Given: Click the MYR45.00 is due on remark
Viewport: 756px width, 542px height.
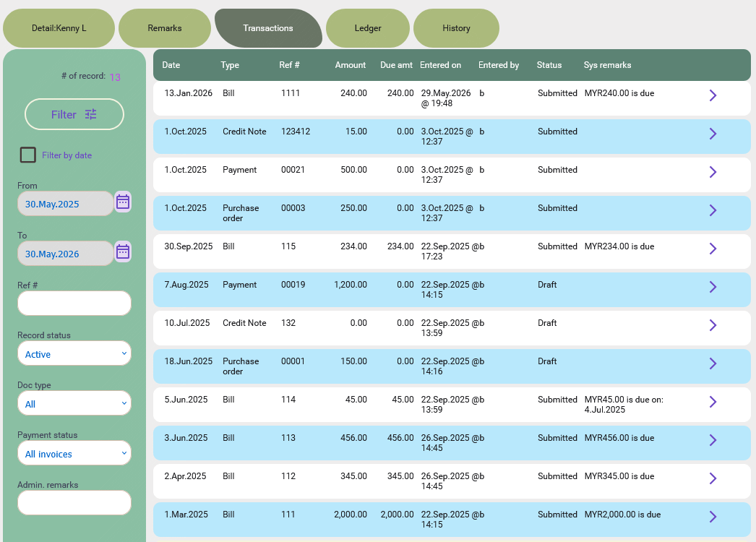Looking at the screenshot, I should [x=624, y=405].
